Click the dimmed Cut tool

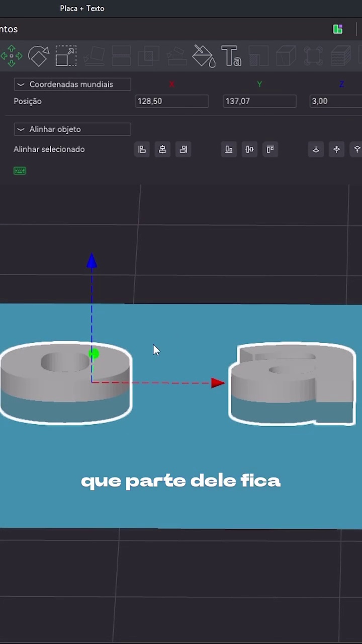121,56
